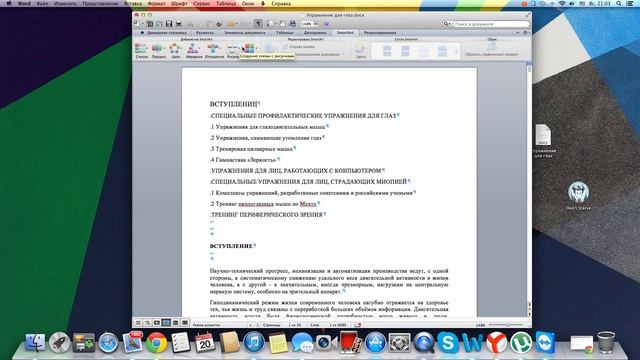
Task: Open Safari from the Dock
Action: click(108, 342)
